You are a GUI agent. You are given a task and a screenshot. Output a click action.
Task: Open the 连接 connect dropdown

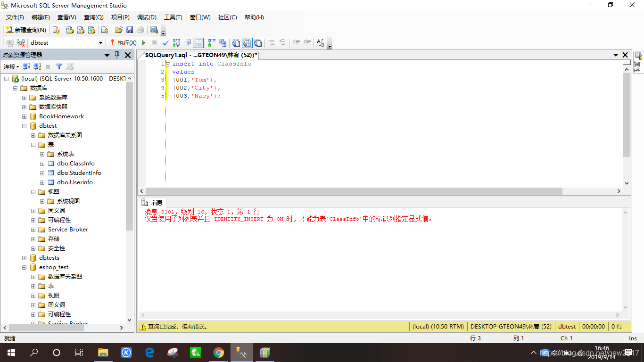pos(11,67)
